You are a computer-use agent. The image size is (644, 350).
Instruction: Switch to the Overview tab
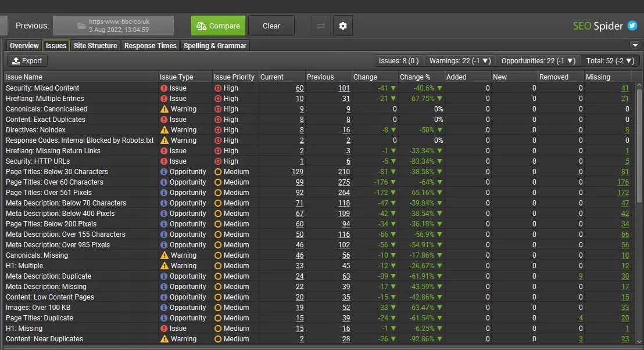click(x=24, y=46)
